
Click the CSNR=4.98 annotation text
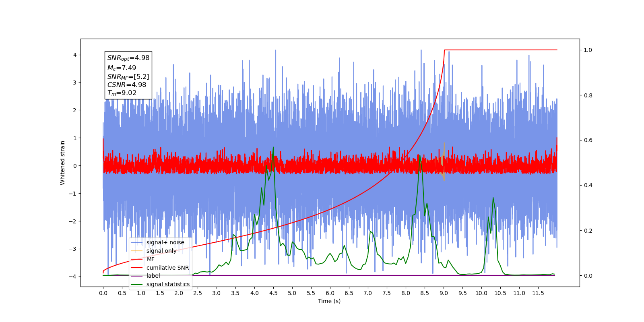coord(127,85)
